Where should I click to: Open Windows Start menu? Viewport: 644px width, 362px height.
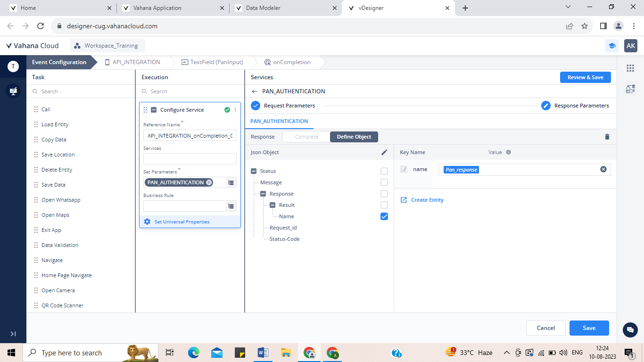click(11, 353)
